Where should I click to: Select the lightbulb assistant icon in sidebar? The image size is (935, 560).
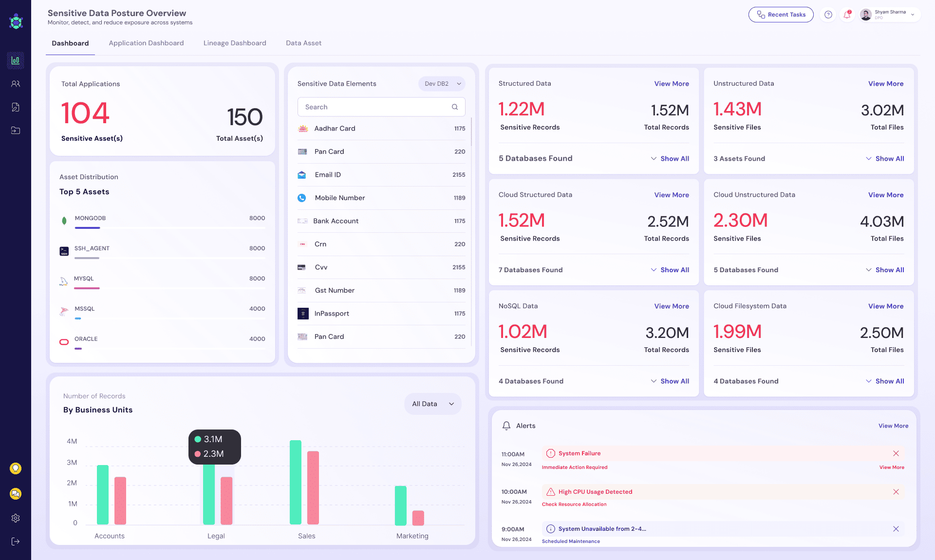[x=16, y=468]
